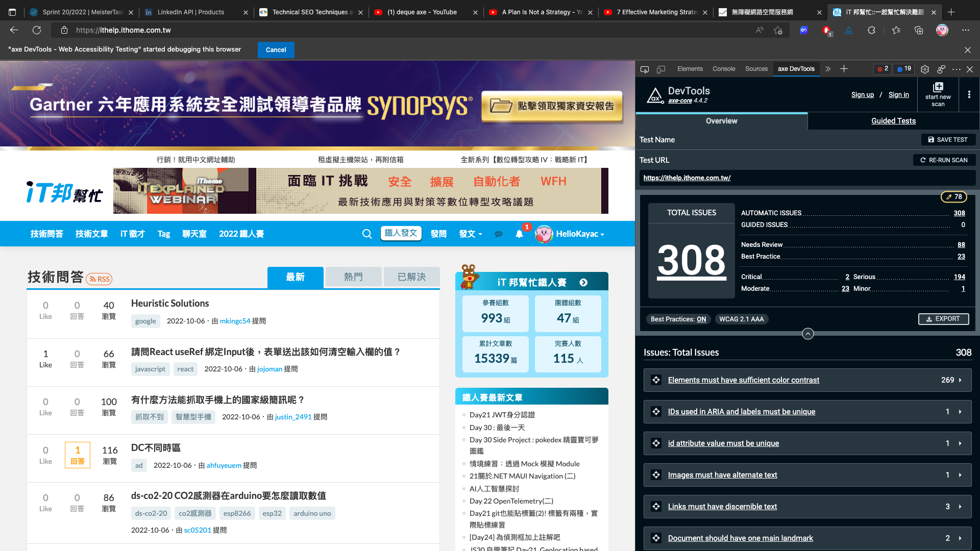Switch to Guided Tests tab

893,121
